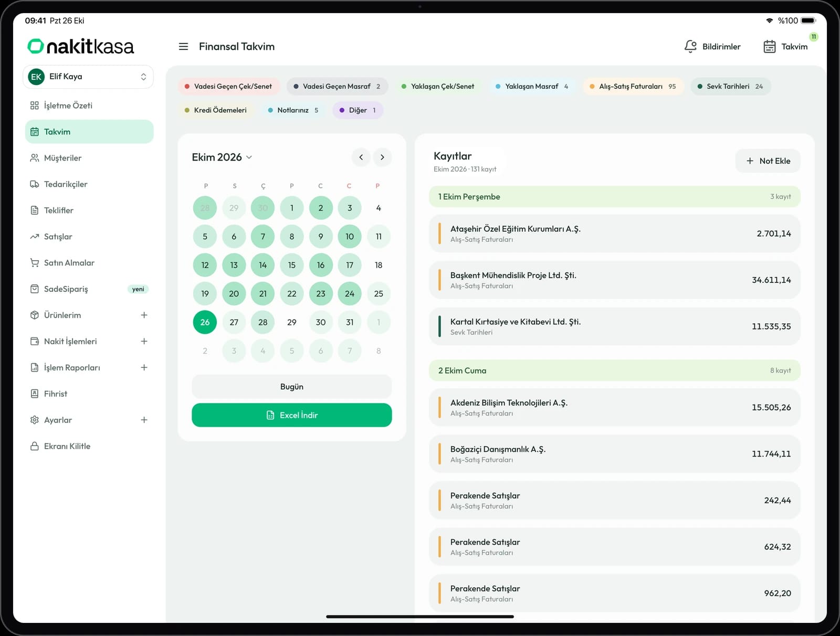This screenshot has height=636, width=840.
Task: Expand the İşlem Raporları submenu plus
Action: [x=144, y=367]
